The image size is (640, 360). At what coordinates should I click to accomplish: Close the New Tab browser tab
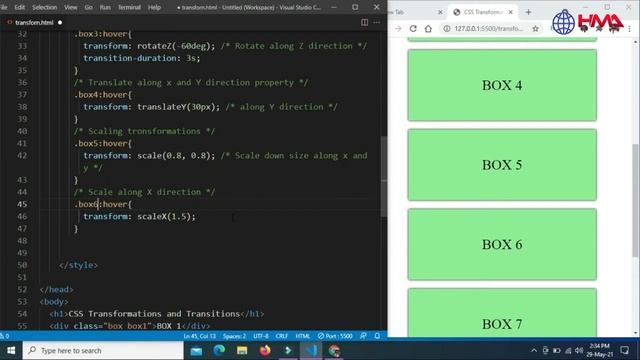(440, 12)
